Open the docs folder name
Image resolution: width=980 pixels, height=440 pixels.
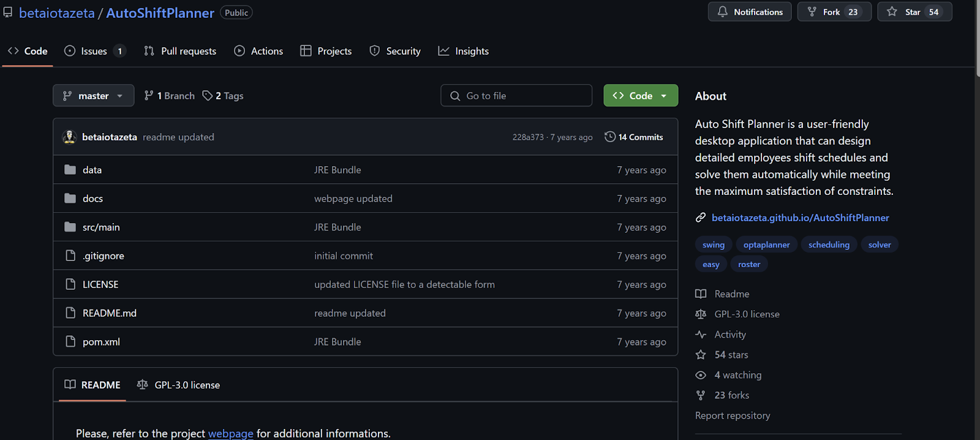pyautogui.click(x=93, y=199)
